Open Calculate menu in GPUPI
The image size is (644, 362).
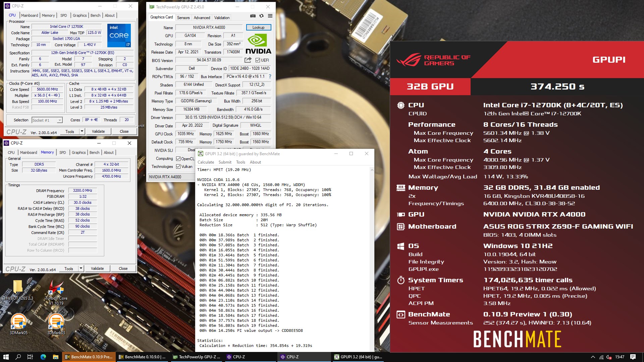pyautogui.click(x=206, y=162)
